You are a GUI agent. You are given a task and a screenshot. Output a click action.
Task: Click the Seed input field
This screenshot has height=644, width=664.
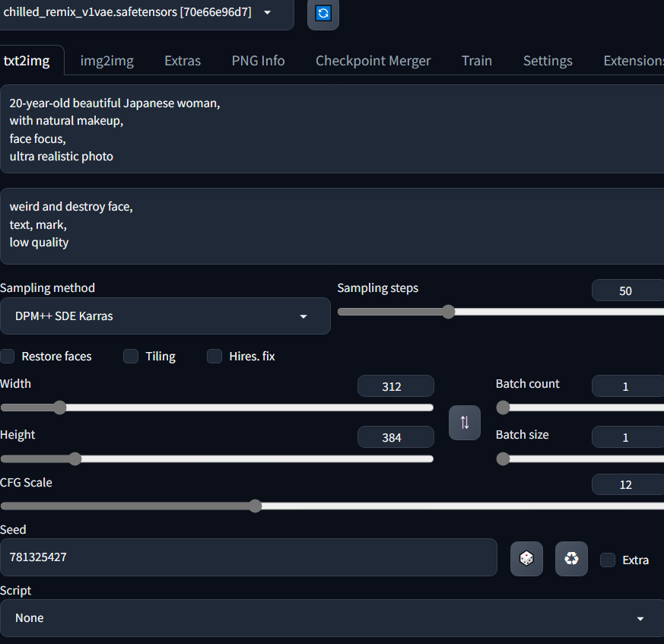(249, 557)
